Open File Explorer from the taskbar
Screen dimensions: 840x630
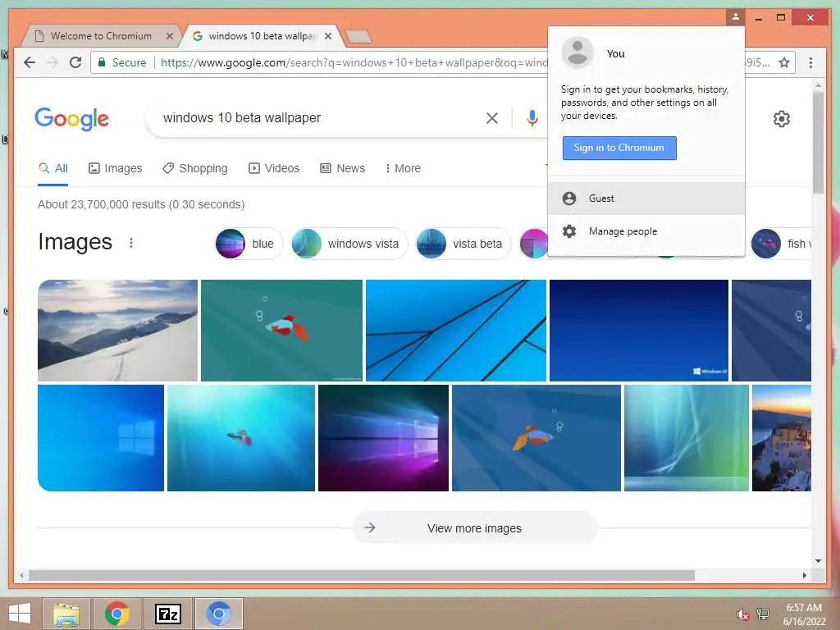pos(66,614)
